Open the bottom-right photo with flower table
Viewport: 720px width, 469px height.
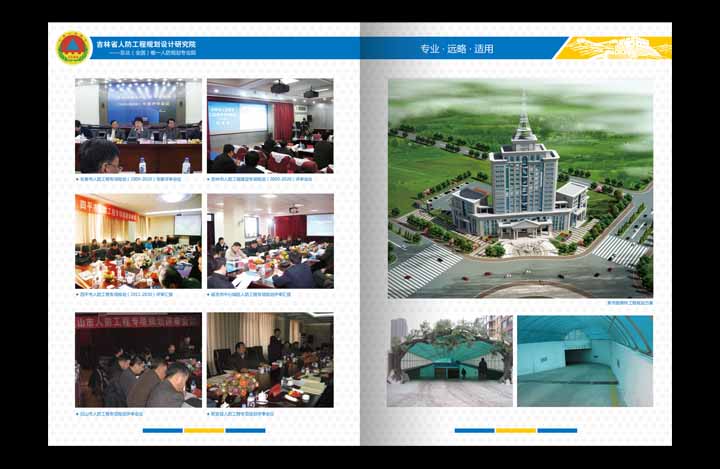pyautogui.click(x=270, y=360)
